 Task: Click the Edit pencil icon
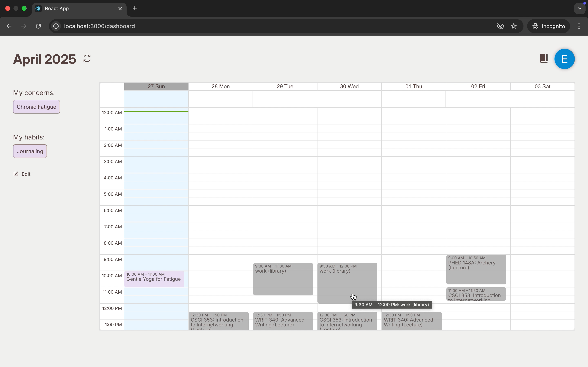tap(16, 174)
